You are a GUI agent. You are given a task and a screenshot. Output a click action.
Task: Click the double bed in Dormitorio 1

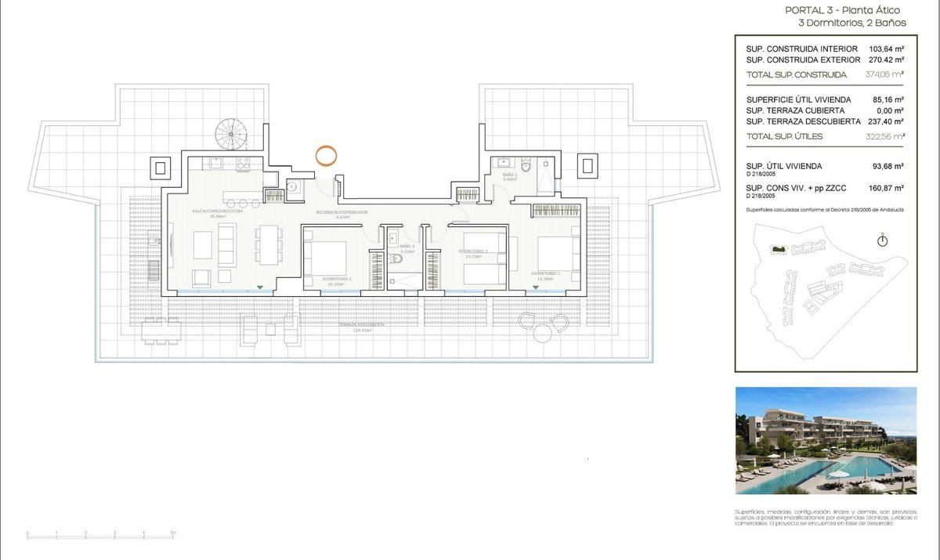coord(558,254)
